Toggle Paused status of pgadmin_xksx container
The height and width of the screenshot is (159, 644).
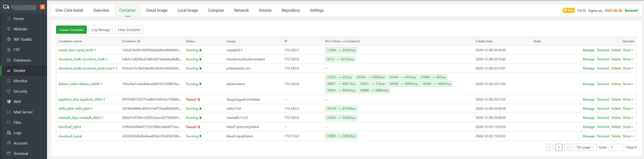pyautogui.click(x=193, y=100)
